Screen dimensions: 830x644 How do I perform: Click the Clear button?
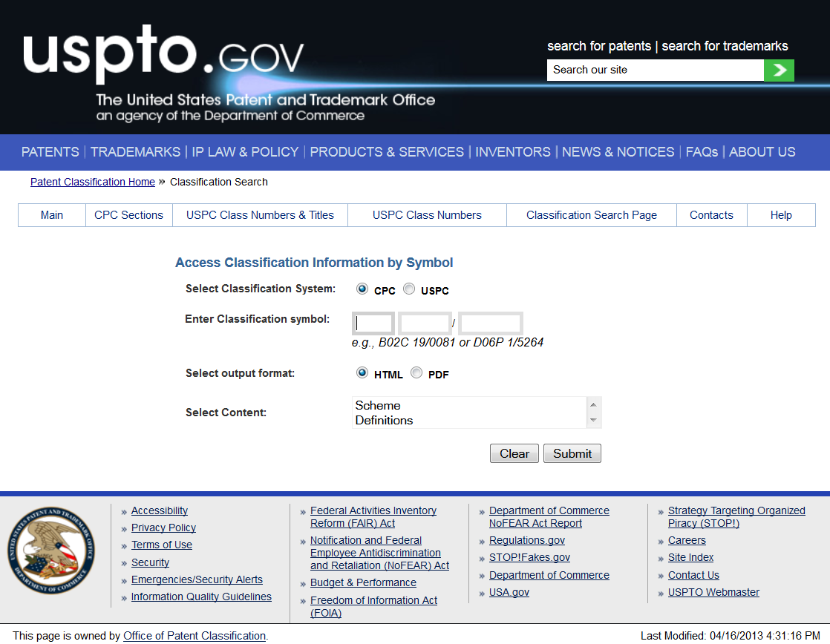[514, 453]
